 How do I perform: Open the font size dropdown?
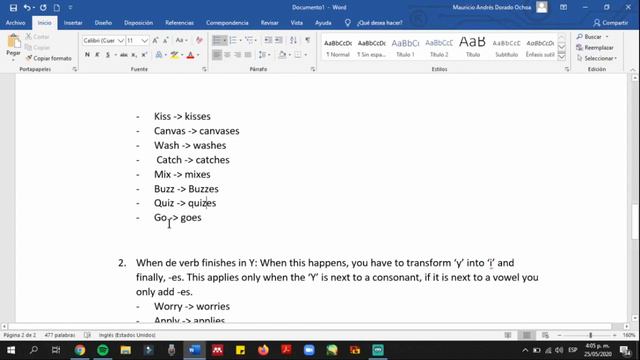144,40
